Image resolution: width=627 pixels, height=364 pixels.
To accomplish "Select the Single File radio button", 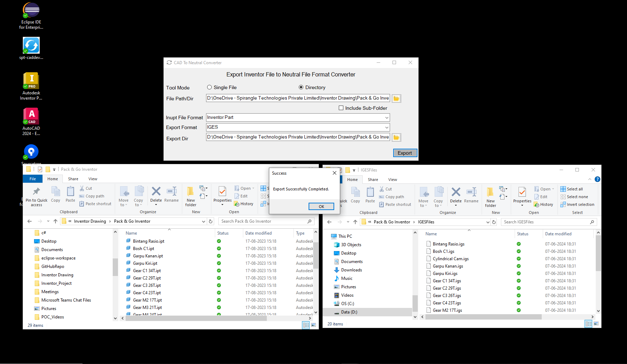I will [x=209, y=87].
